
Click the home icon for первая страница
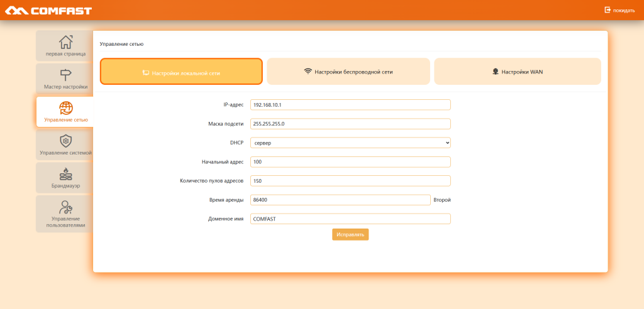point(65,42)
